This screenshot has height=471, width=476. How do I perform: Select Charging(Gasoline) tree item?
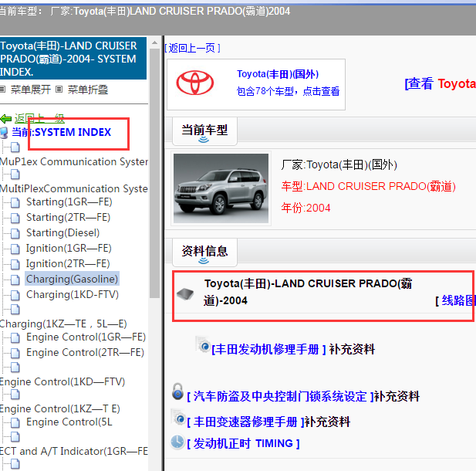coord(72,279)
